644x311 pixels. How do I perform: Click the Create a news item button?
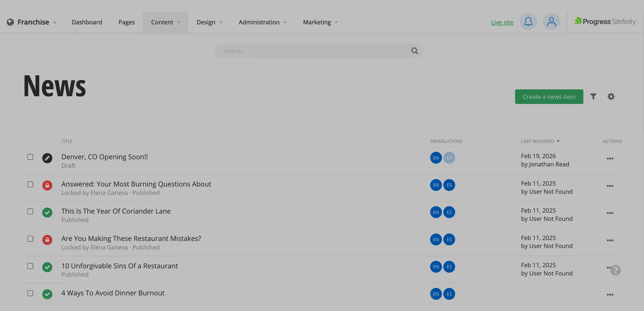(549, 97)
